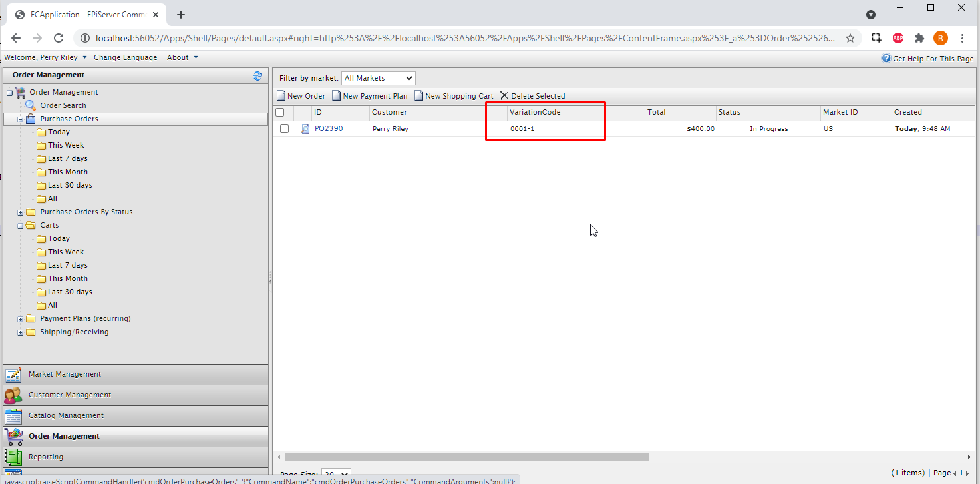Click Change Language in top menu

125,57
